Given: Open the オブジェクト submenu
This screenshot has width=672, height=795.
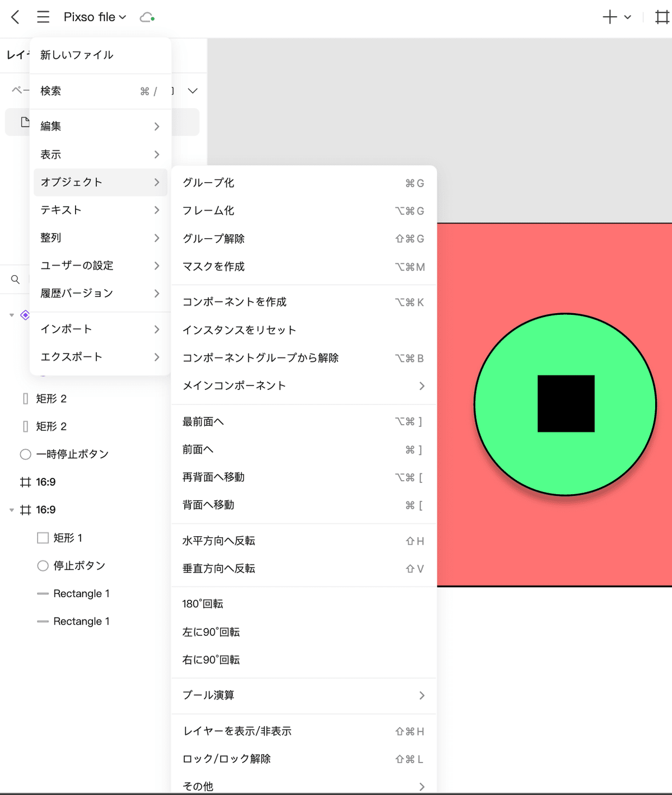Looking at the screenshot, I should pyautogui.click(x=100, y=182).
